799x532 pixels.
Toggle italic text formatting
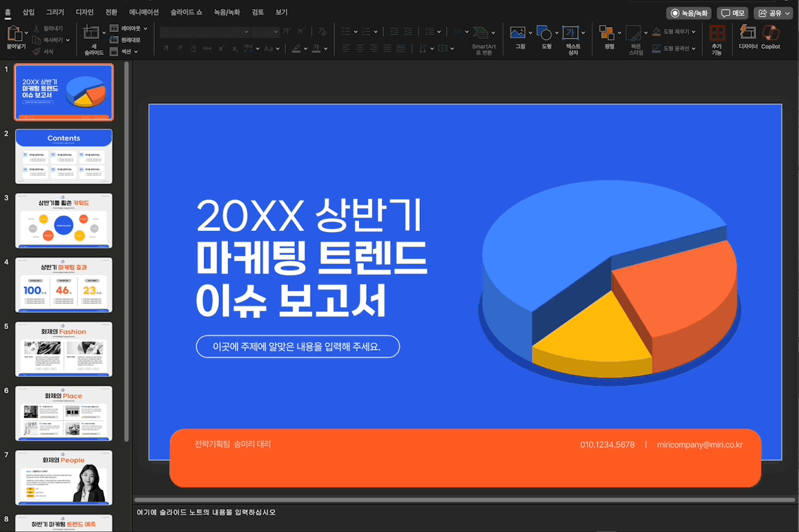coord(180,48)
